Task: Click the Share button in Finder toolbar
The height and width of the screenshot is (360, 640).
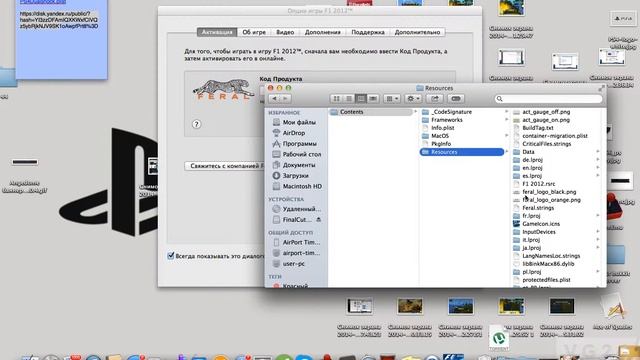Action: coord(435,99)
